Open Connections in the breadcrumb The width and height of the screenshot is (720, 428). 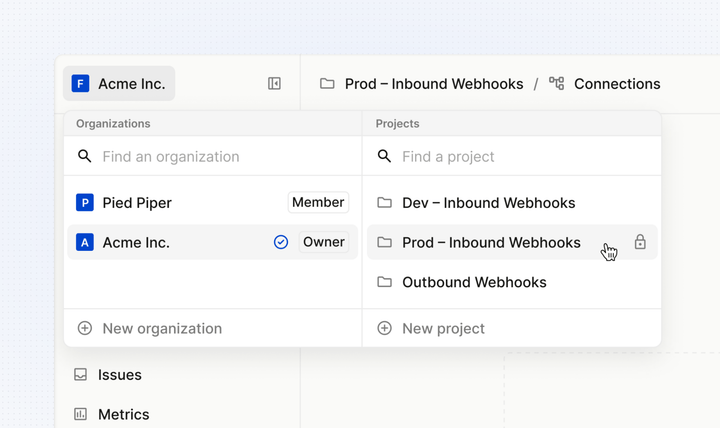616,84
